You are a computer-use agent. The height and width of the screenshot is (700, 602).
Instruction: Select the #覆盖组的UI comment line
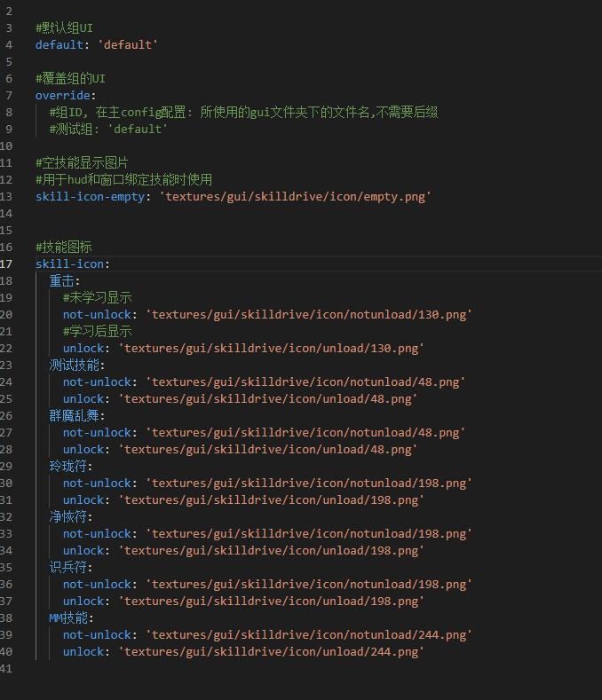tap(70, 78)
